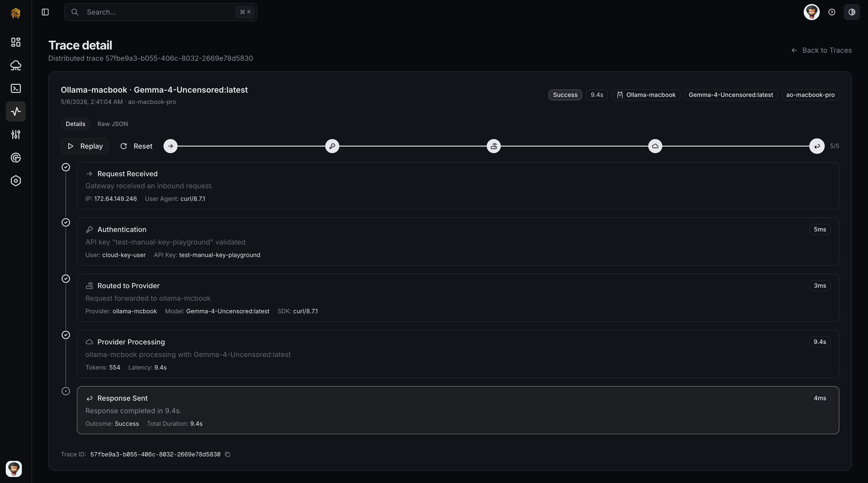Click the ao-macbook-pro badge
868x483 pixels.
point(810,95)
